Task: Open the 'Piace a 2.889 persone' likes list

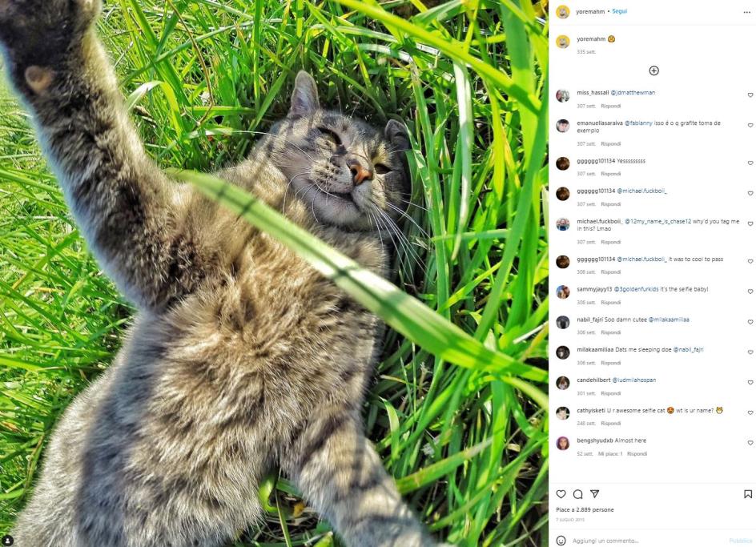Action: (585, 509)
